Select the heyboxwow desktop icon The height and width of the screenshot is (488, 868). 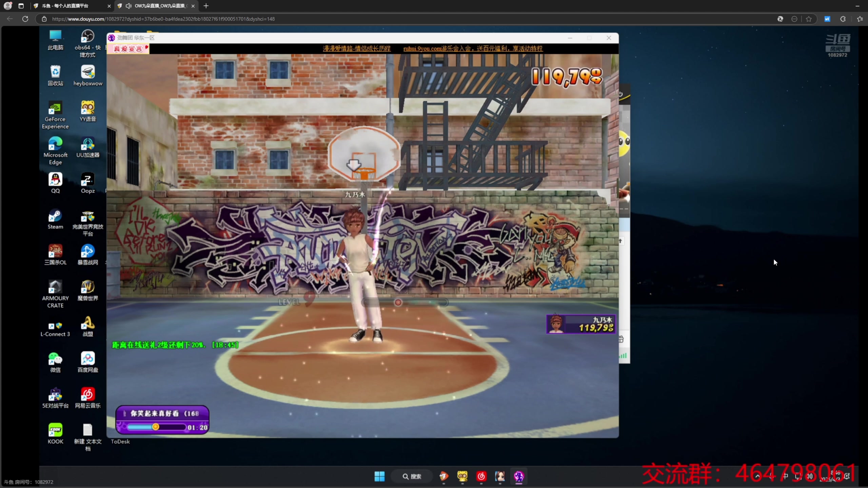click(88, 76)
